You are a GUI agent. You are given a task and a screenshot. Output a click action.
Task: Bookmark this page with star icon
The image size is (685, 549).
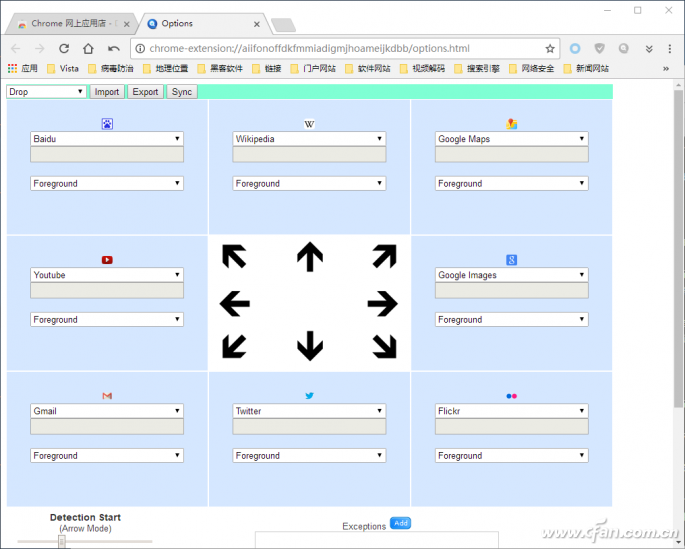pos(550,48)
